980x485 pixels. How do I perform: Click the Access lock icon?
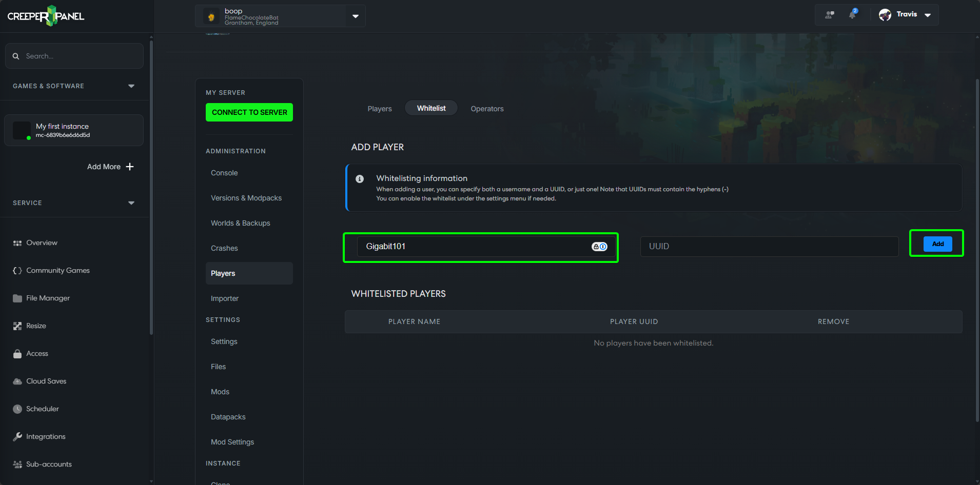pyautogui.click(x=17, y=353)
